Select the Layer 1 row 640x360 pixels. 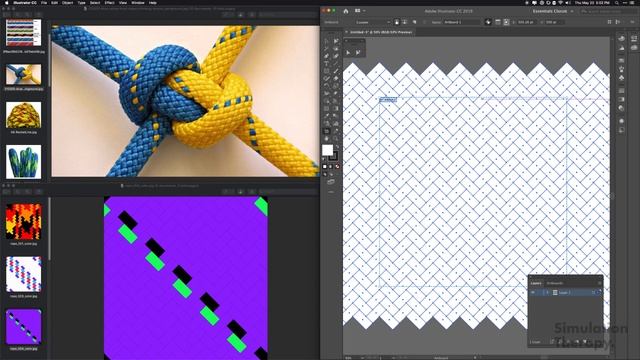(565, 292)
